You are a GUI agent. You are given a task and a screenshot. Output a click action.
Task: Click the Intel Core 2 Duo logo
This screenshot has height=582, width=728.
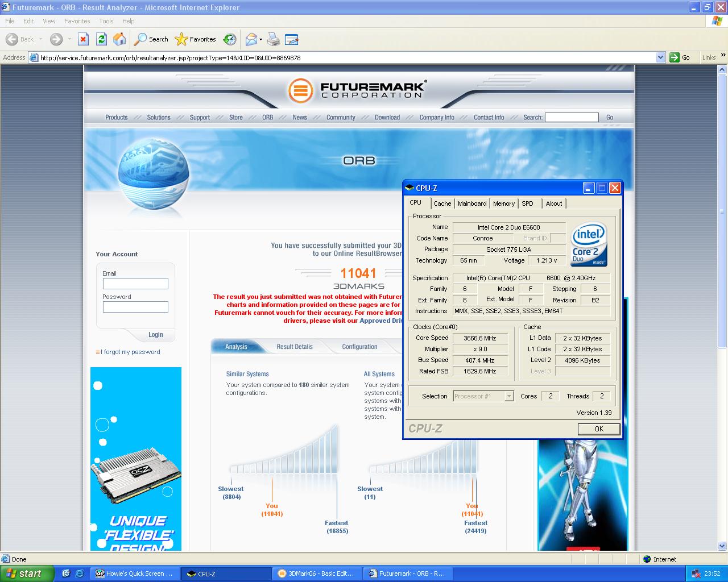pyautogui.click(x=589, y=245)
